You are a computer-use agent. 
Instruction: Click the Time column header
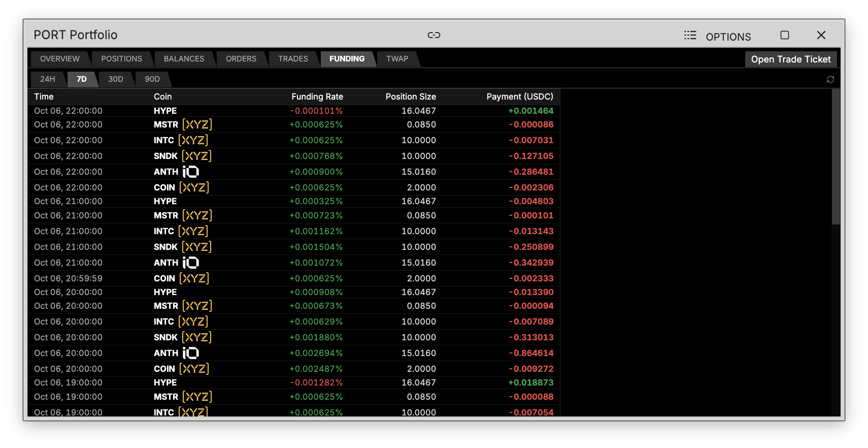[x=44, y=97]
